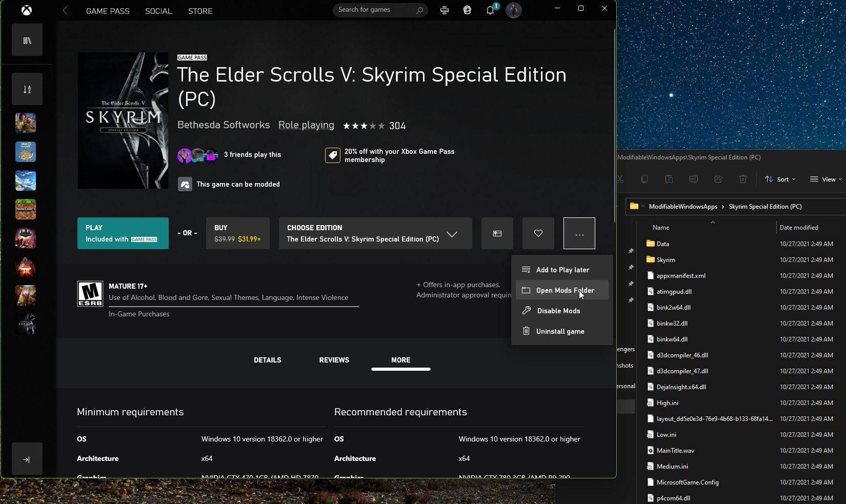Open the View dropdown in Explorer
This screenshot has height=504, width=846.
click(x=825, y=179)
